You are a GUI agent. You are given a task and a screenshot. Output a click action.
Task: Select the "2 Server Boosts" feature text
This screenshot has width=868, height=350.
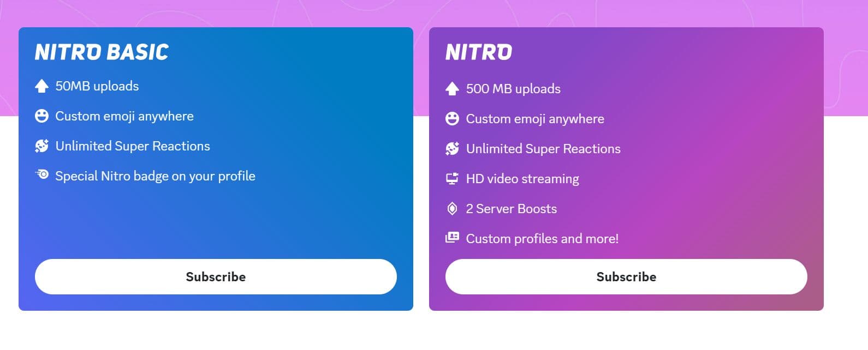pyautogui.click(x=511, y=209)
